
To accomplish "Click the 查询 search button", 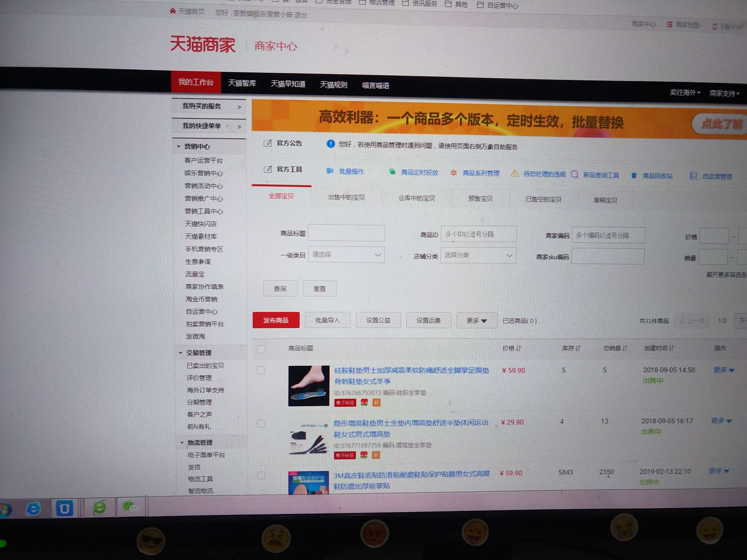I will tap(280, 289).
